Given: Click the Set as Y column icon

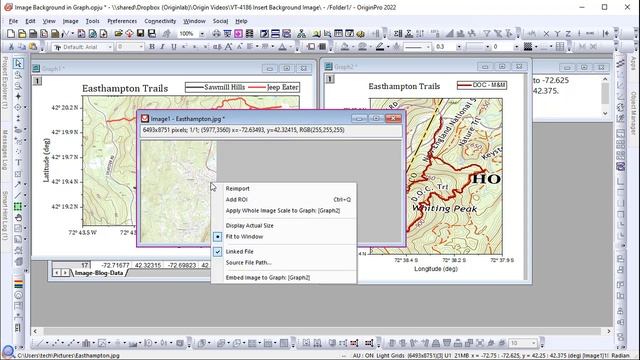Looking at the screenshot, I should 557,33.
